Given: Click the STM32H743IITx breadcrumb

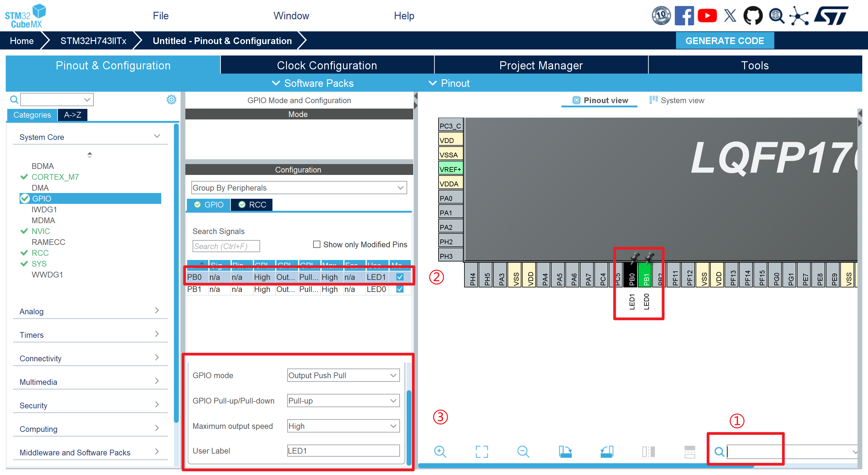Looking at the screenshot, I should point(93,40).
